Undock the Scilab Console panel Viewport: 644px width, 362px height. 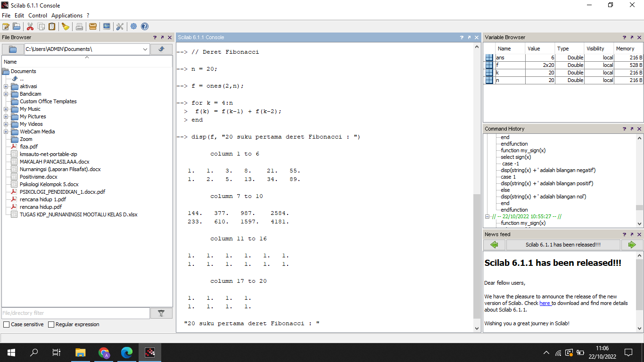click(x=469, y=37)
